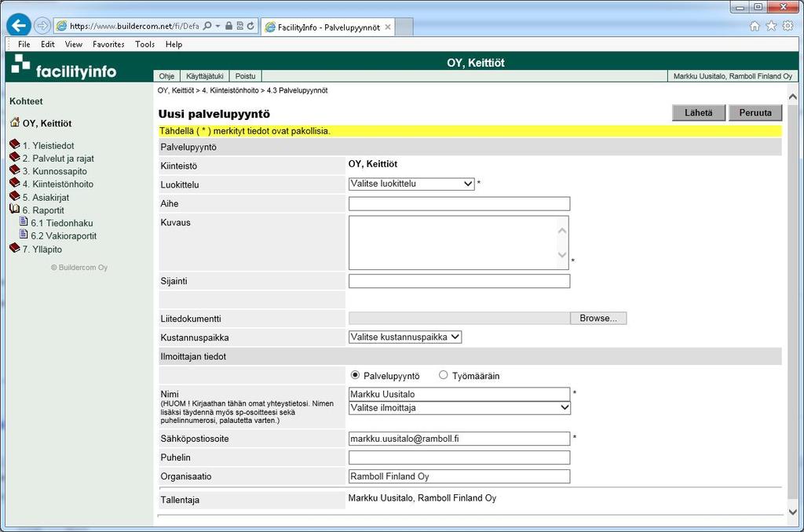Click the Nimi field with Markku Uusitalo
The width and height of the screenshot is (804, 532).
[459, 394]
